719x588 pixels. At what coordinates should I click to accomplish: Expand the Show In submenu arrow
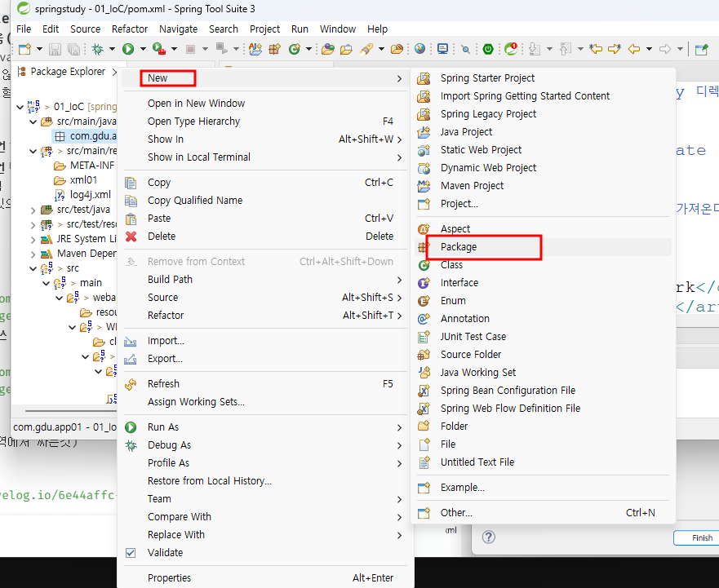coord(399,139)
